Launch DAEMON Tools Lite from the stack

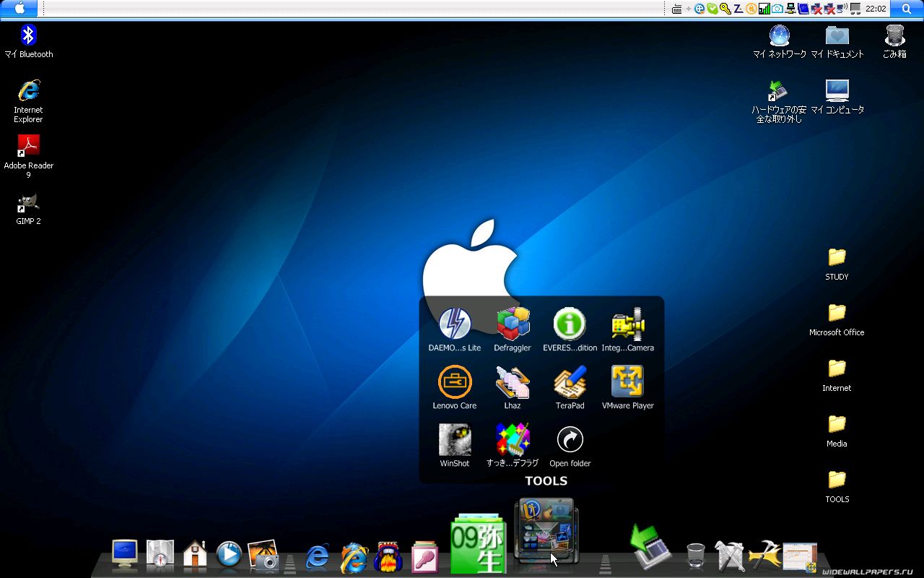coord(455,329)
